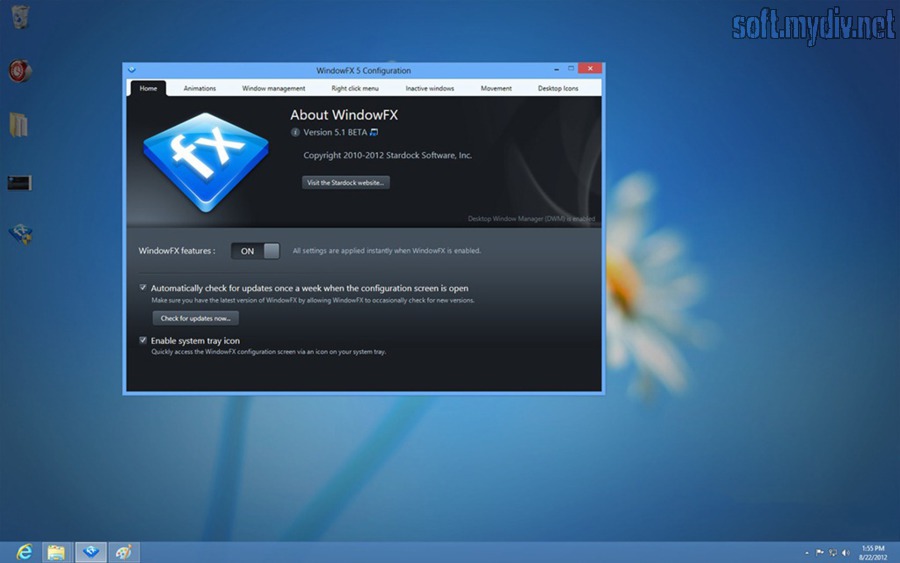This screenshot has width=900, height=563.
Task: Click the WindowFX taskbar button
Action: 91,552
